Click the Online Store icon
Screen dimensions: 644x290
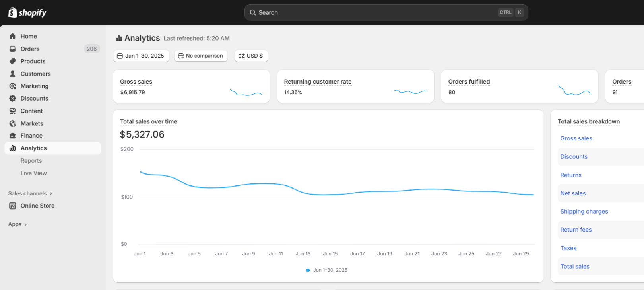[13, 206]
